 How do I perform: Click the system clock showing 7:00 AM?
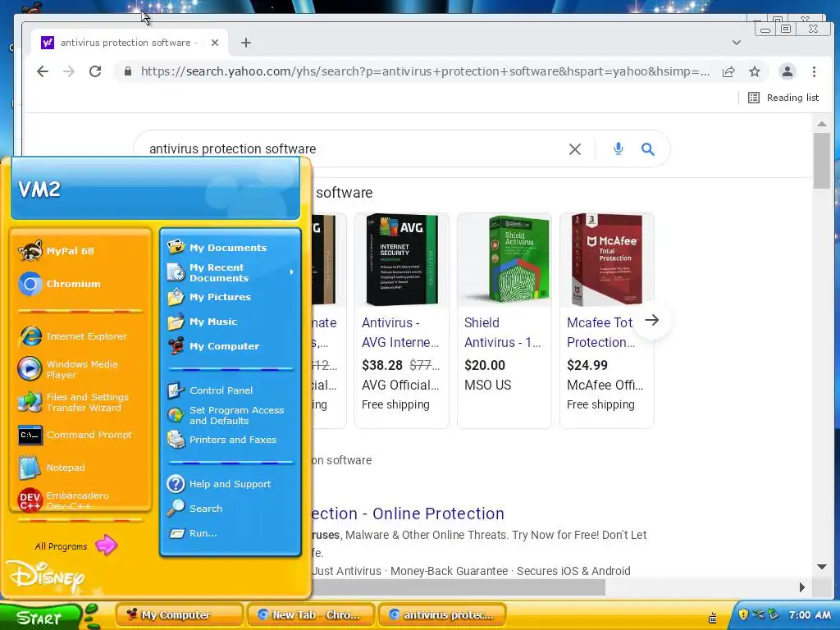click(810, 615)
